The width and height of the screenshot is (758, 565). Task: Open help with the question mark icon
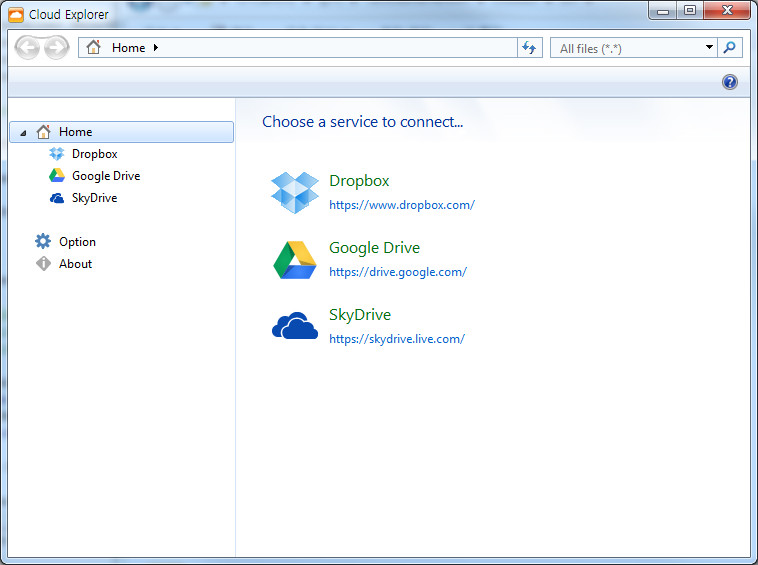729,82
